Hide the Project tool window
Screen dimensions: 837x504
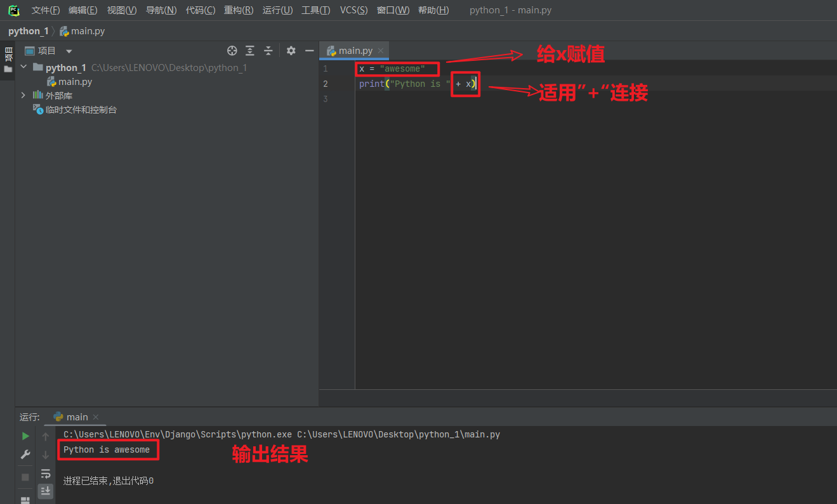[310, 51]
